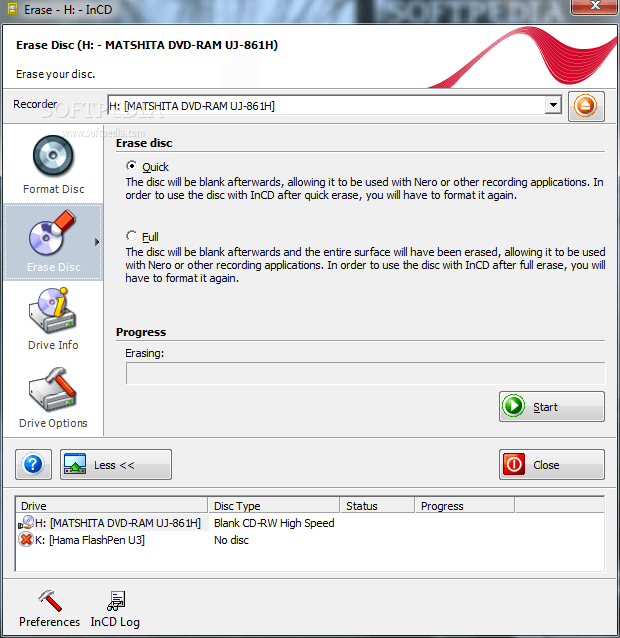Image resolution: width=620 pixels, height=638 pixels.
Task: Click the Recorder field showing H: MATSHITA
Action: 334,105
